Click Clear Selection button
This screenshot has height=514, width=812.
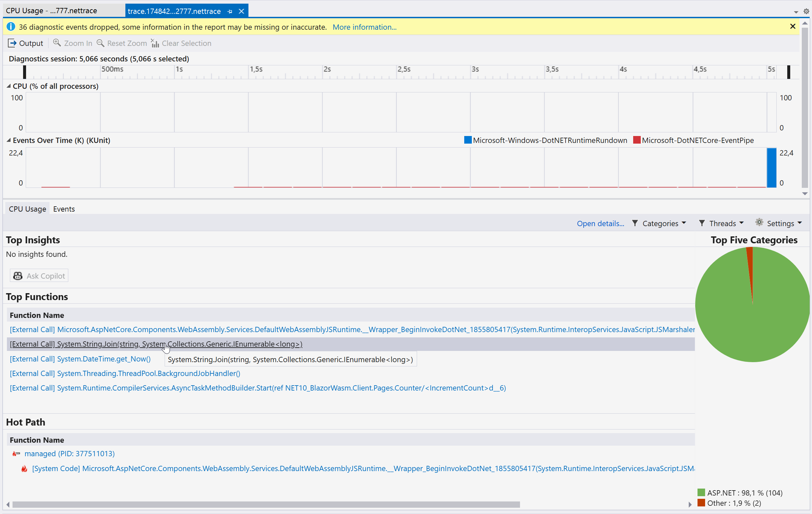pyautogui.click(x=181, y=43)
